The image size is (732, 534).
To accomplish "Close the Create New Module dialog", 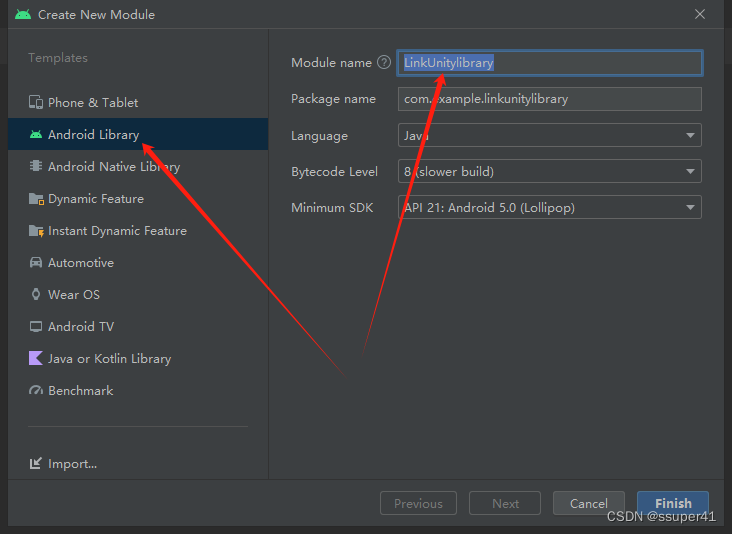I will click(700, 14).
